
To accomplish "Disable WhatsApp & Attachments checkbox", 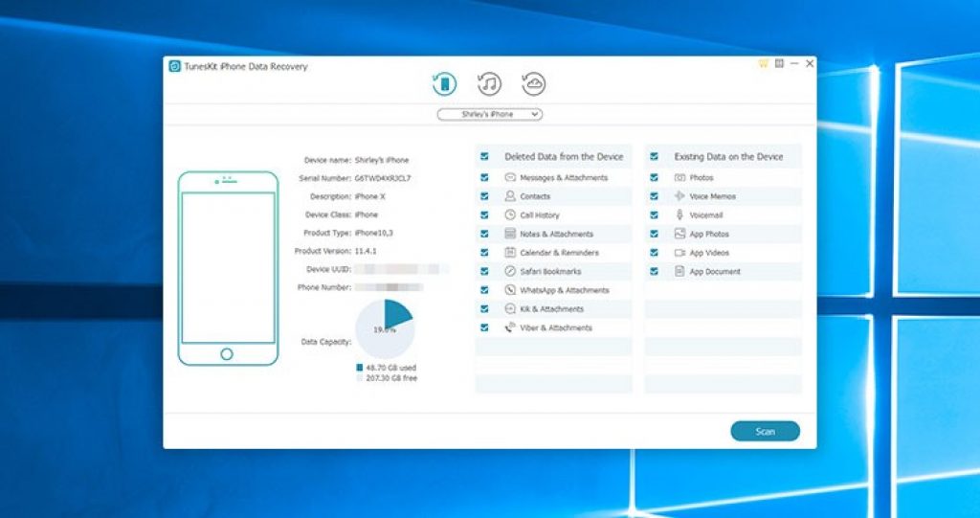I will [484, 290].
